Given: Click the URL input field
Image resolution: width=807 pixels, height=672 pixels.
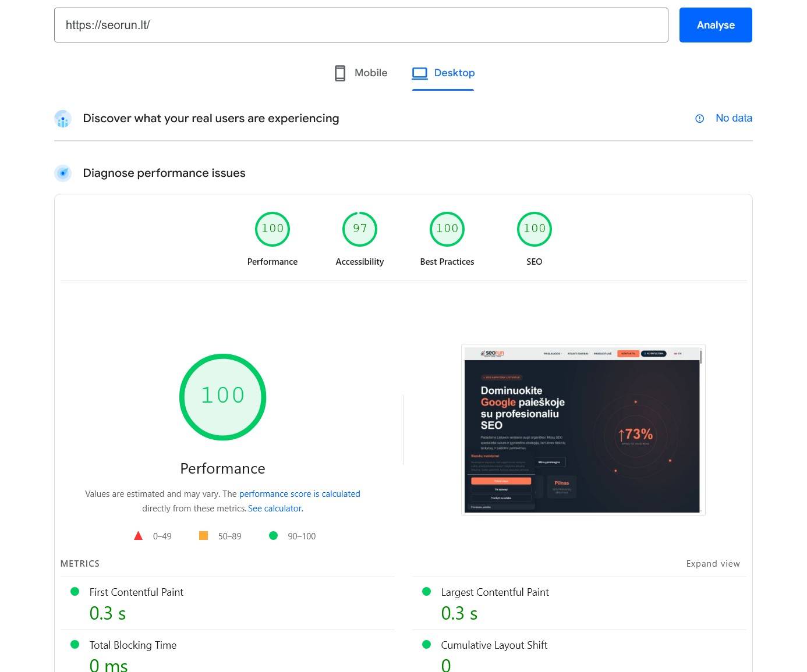Looking at the screenshot, I should point(361,25).
